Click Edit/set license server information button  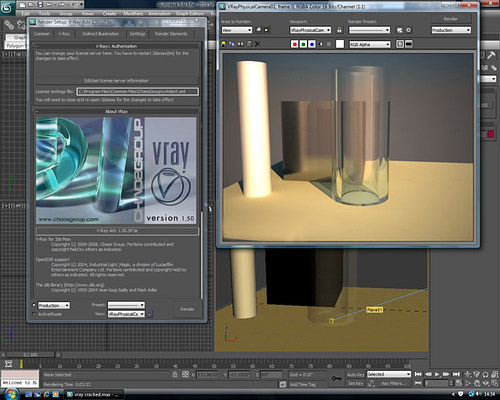(116, 80)
